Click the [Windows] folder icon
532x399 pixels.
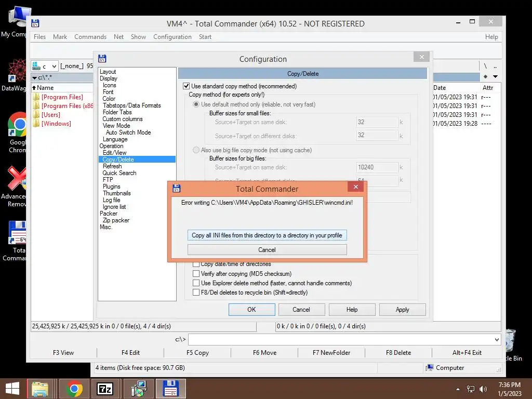(x=36, y=124)
